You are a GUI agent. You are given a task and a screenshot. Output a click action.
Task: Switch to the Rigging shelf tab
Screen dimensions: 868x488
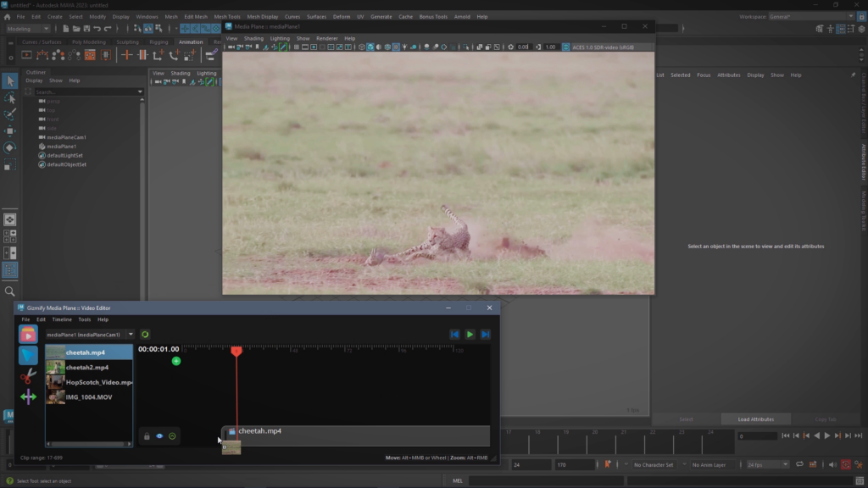click(159, 42)
